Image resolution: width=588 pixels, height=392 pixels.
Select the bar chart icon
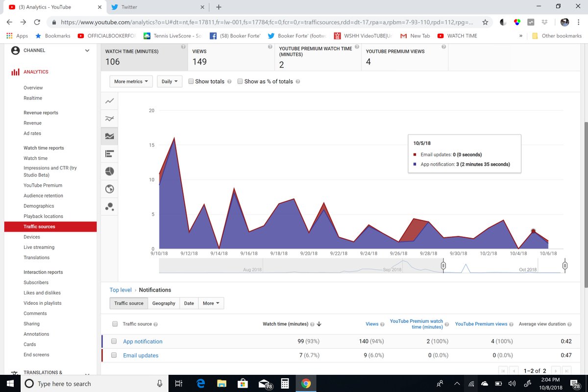pyautogui.click(x=109, y=154)
